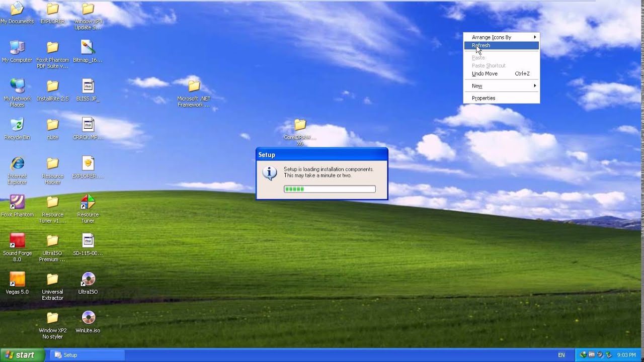The height and width of the screenshot is (362, 644).
Task: Click the EN language indicator
Action: click(x=561, y=355)
